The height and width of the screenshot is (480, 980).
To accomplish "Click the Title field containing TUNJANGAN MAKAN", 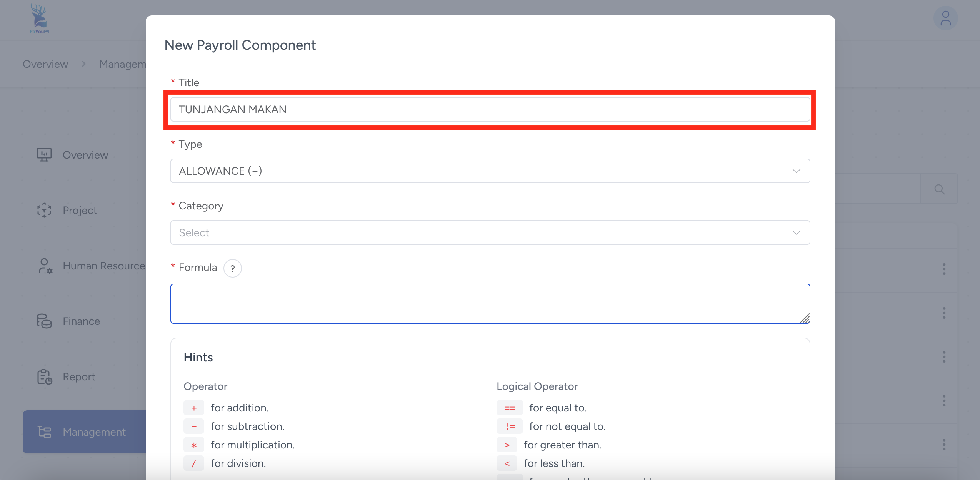I will [x=490, y=109].
